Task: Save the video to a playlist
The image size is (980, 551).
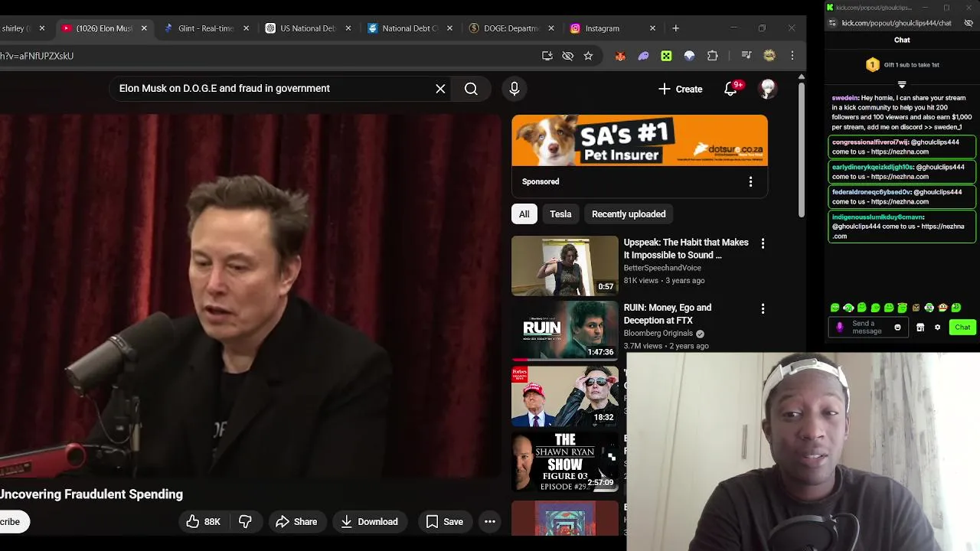Action: (445, 522)
